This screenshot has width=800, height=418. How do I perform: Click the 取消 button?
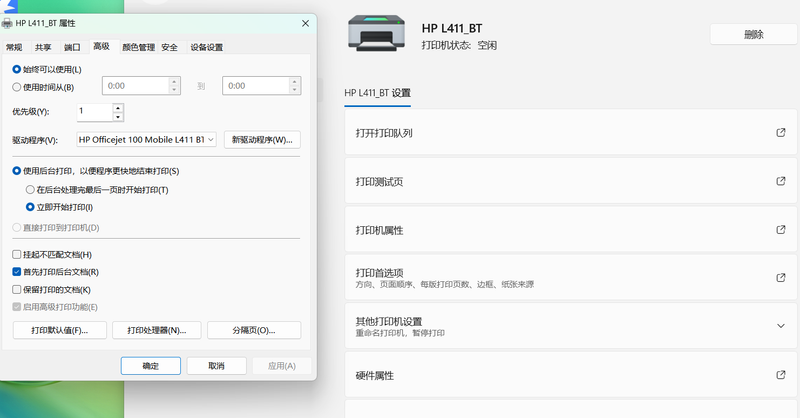pos(216,366)
